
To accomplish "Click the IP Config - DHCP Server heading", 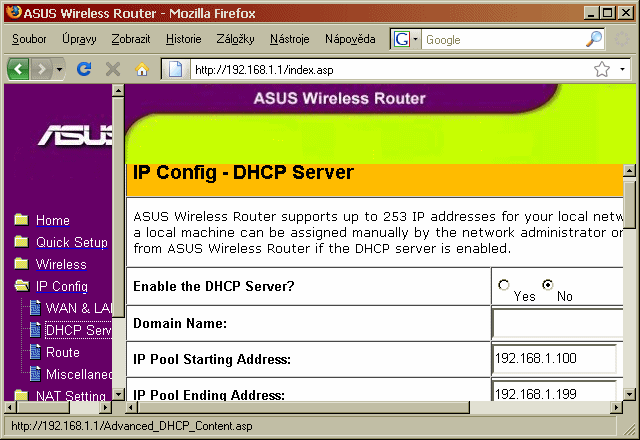I will pos(243,172).
